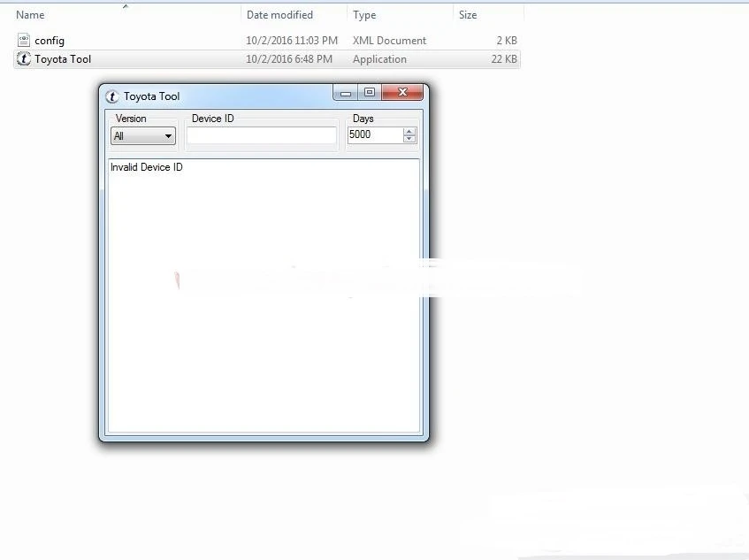Click the XML Document type cell
The height and width of the screenshot is (560, 749).
[389, 41]
